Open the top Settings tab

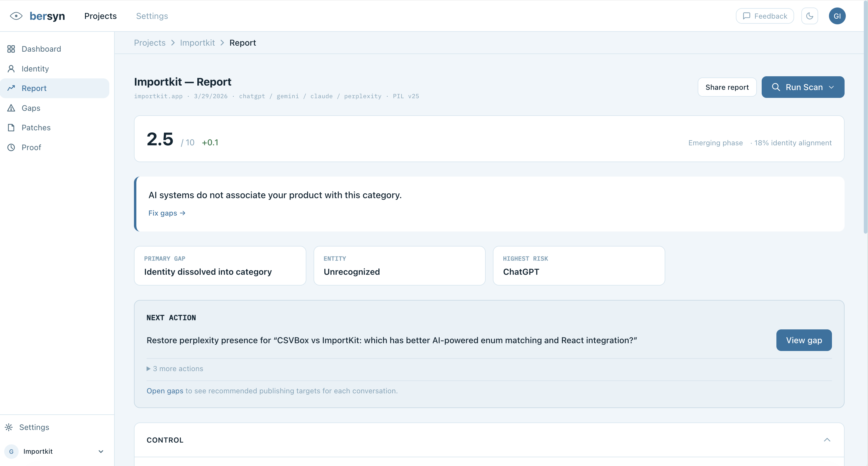[152, 16]
